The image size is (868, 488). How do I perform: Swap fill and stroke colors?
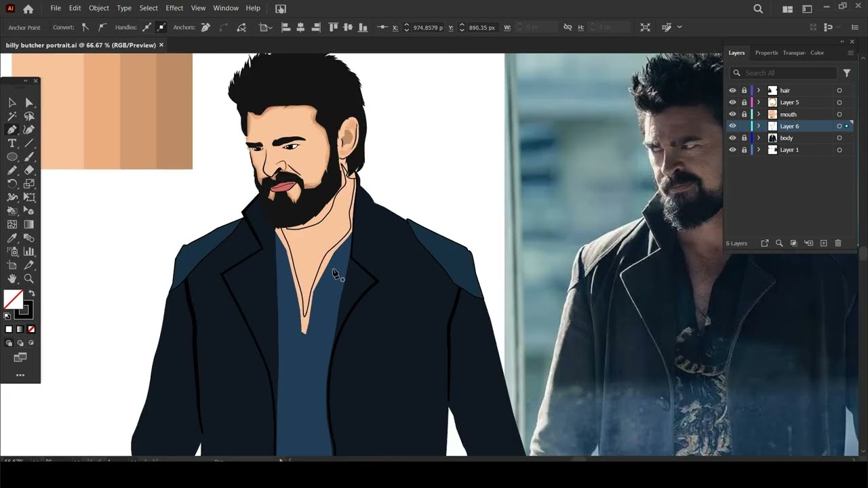pos(31,293)
